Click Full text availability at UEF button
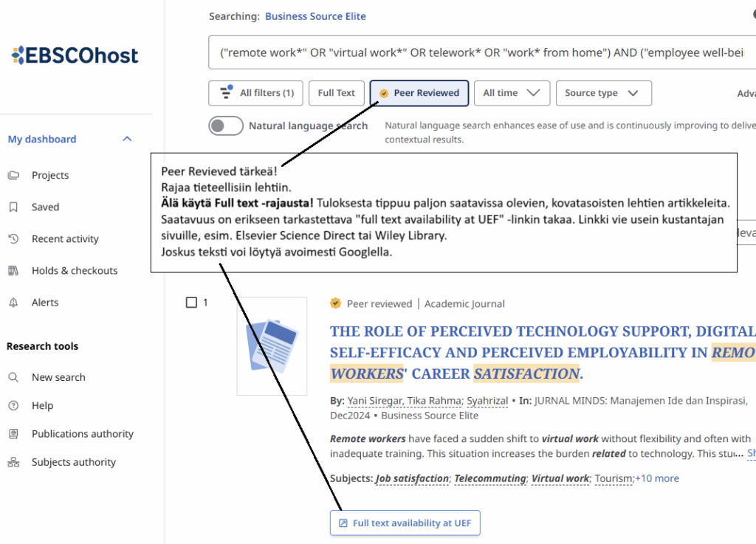Image resolution: width=756 pixels, height=544 pixels. pos(405,523)
